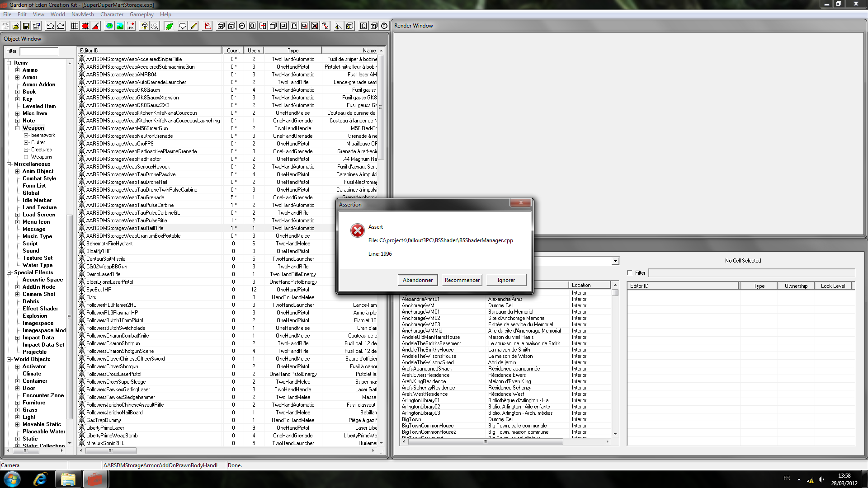Expand the Armor tree category
The image size is (868, 488).
pyautogui.click(x=18, y=77)
